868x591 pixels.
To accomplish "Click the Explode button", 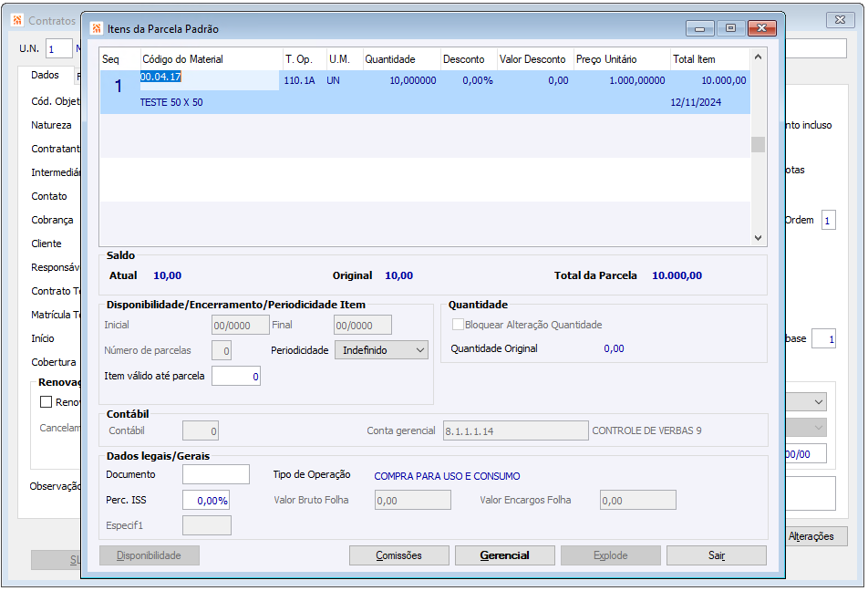I will click(x=611, y=555).
